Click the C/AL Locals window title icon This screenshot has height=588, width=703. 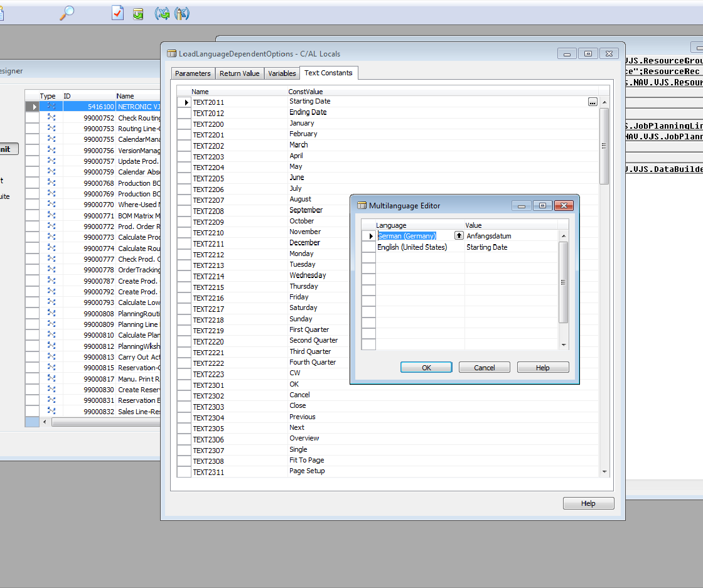(171, 54)
